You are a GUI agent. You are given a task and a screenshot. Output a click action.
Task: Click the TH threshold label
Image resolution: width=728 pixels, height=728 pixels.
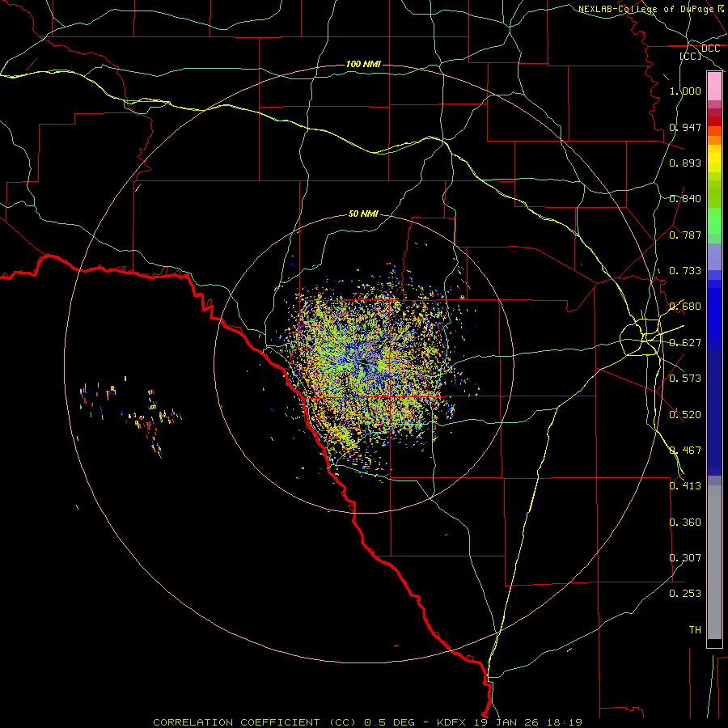[x=695, y=630]
